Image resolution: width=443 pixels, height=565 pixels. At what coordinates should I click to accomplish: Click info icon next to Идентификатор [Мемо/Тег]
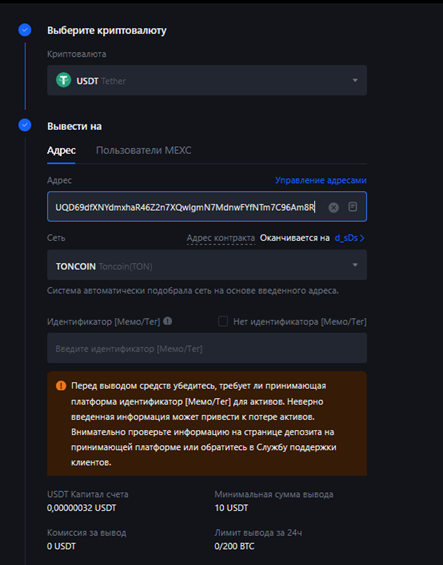coord(168,321)
